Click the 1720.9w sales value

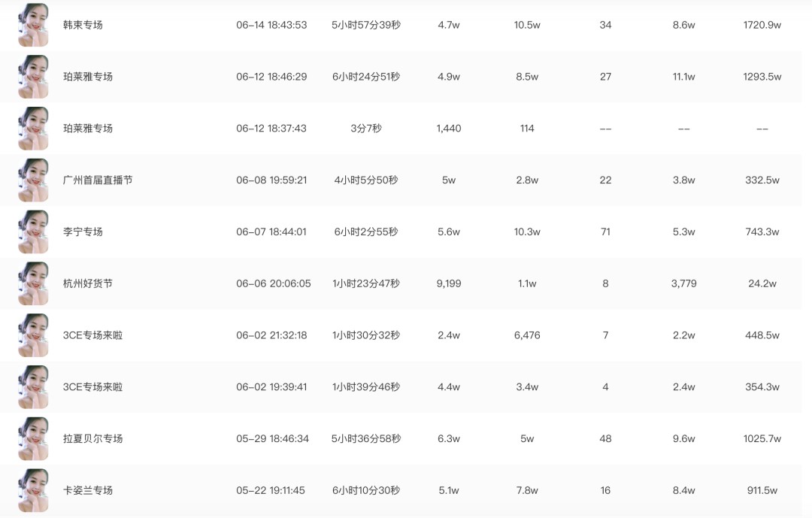pyautogui.click(x=762, y=25)
